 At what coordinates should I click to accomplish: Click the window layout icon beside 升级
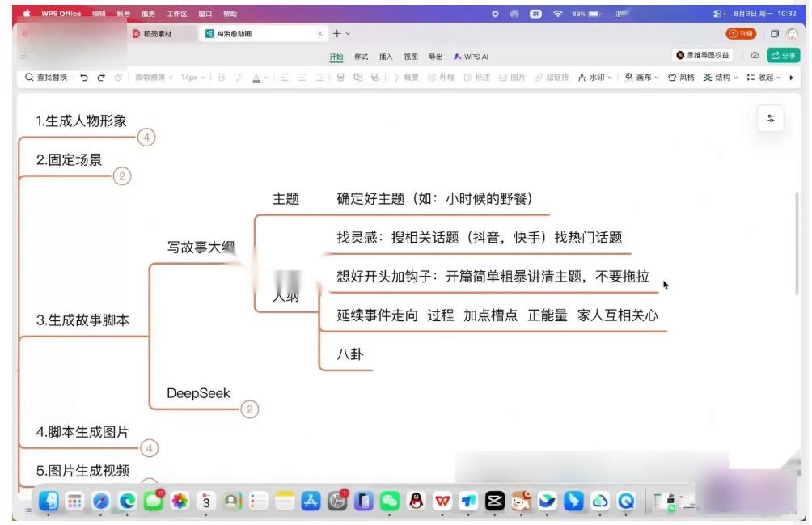tap(774, 34)
